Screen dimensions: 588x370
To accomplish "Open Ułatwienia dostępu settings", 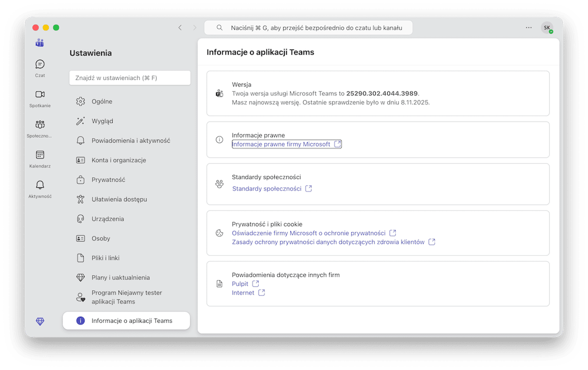I will (x=119, y=199).
